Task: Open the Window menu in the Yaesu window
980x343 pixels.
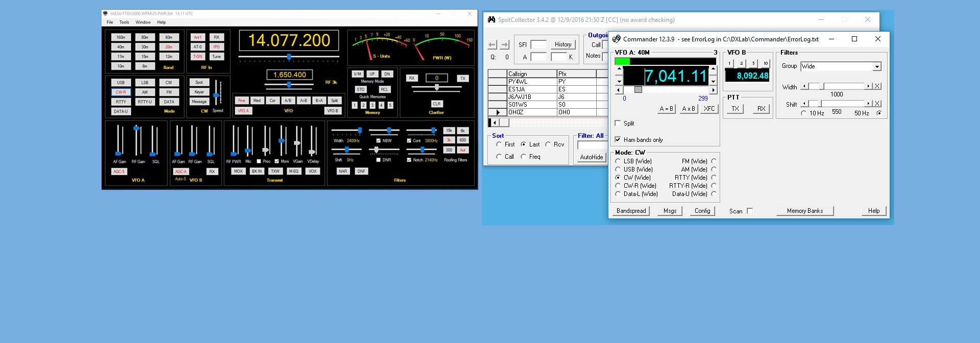Action: pyautogui.click(x=143, y=22)
